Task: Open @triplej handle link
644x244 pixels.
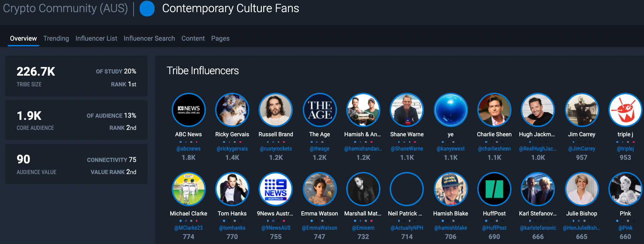Action: click(x=625, y=149)
